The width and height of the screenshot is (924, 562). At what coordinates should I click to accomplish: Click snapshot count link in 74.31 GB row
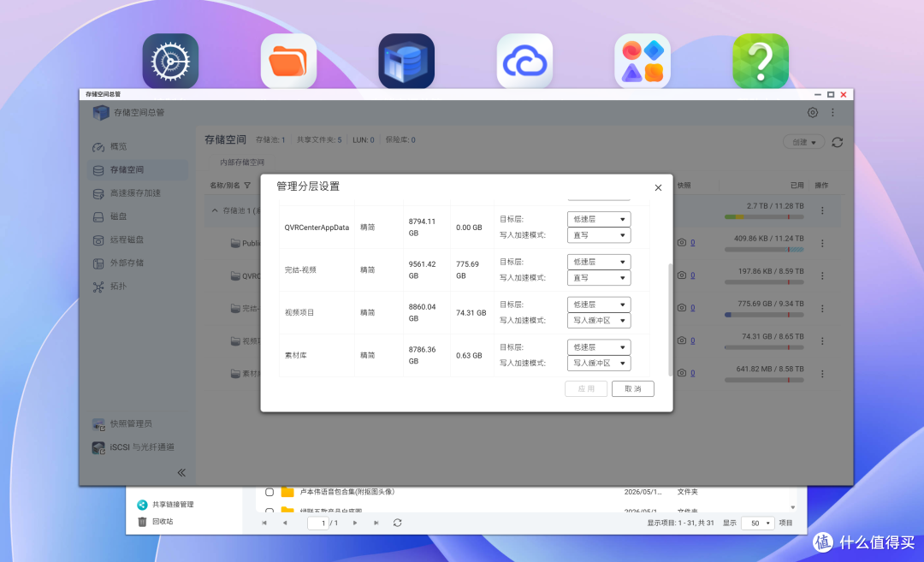pyautogui.click(x=693, y=340)
